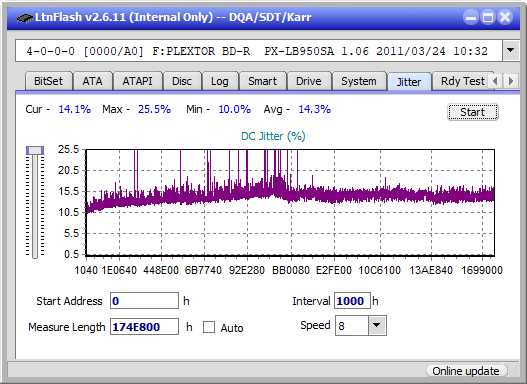Click the Avg value 14.3%
Viewport: 527px width, 384px height.
pos(315,109)
